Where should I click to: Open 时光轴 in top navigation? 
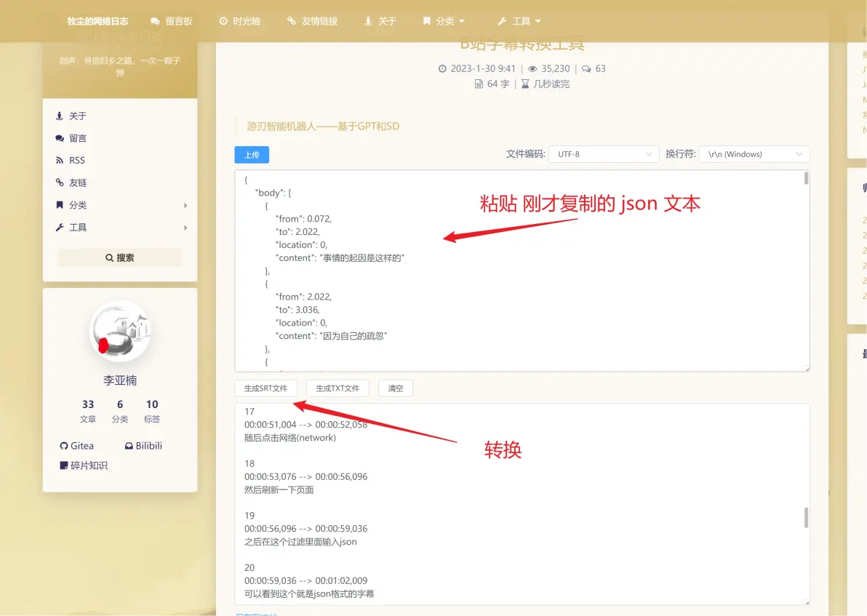pyautogui.click(x=240, y=21)
